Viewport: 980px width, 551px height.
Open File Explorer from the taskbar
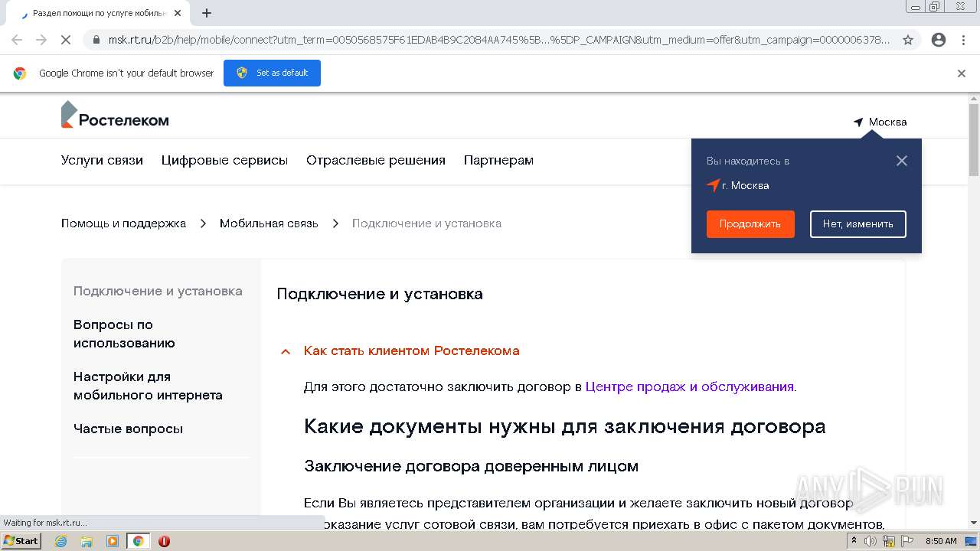pyautogui.click(x=87, y=541)
